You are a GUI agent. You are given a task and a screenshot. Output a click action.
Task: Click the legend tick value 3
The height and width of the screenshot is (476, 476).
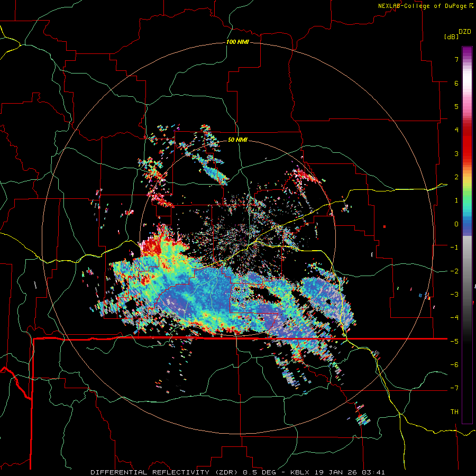point(456,153)
